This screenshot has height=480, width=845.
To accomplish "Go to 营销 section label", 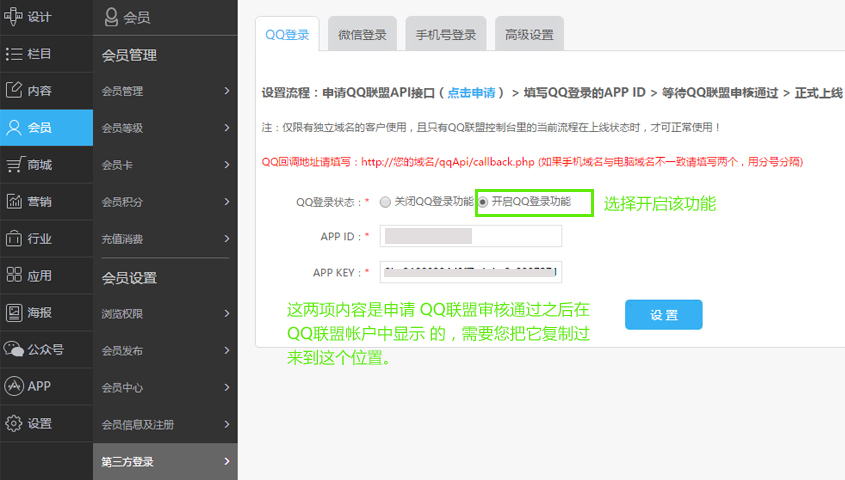I will pos(39,201).
